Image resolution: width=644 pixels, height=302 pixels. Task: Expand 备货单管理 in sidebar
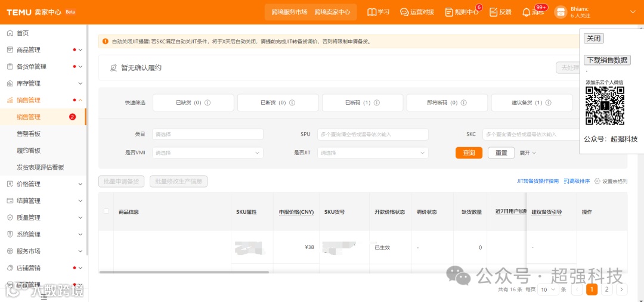80,67
